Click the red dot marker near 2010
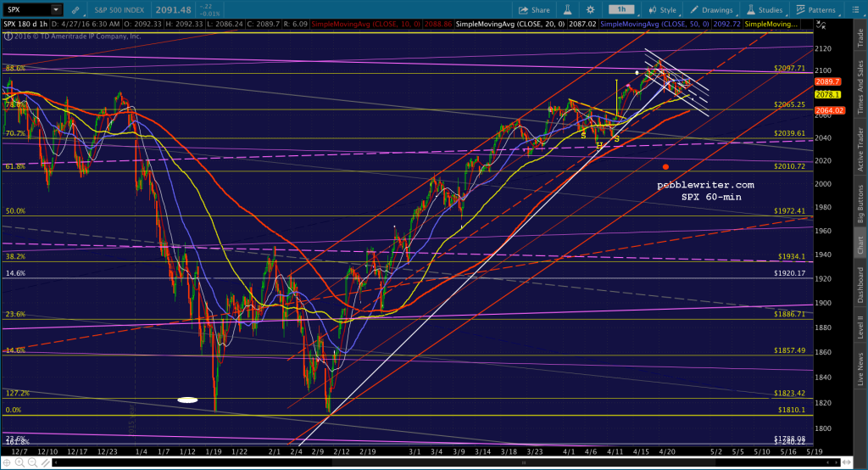The width and height of the screenshot is (868, 470). (x=665, y=167)
